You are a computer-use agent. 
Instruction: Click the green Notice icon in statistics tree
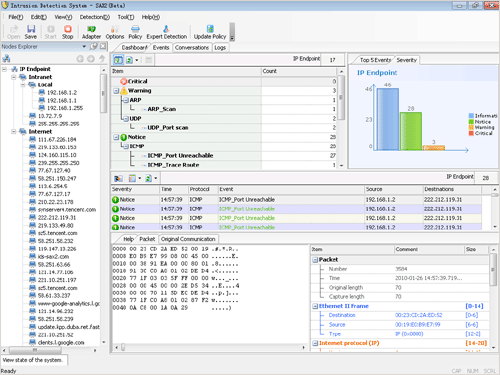pyautogui.click(x=124, y=137)
